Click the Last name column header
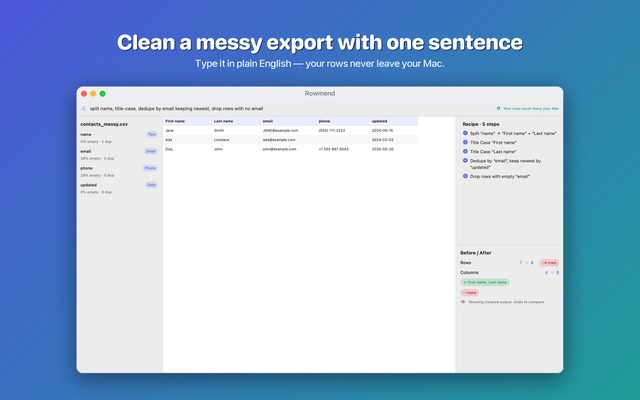640x400 pixels. [224, 121]
